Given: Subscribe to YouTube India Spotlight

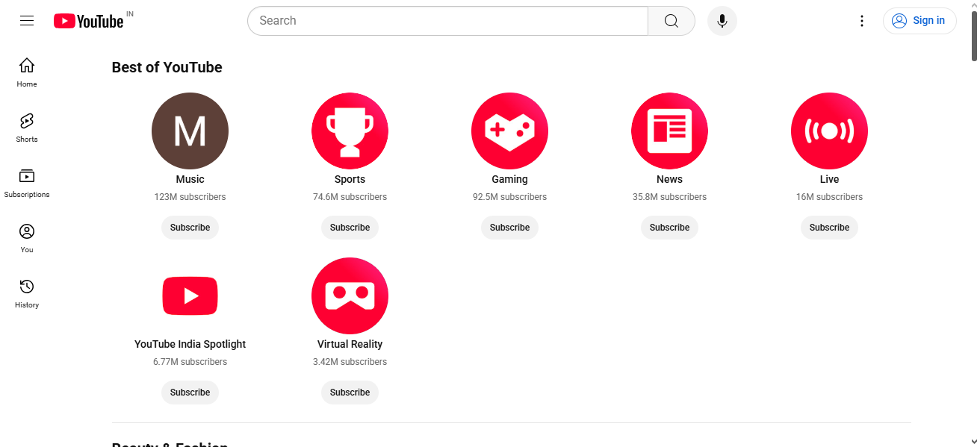Looking at the screenshot, I should 190,393.
